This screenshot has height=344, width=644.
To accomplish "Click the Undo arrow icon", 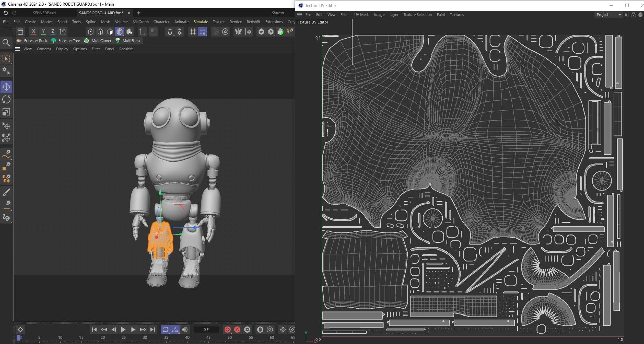I will 6,13.
